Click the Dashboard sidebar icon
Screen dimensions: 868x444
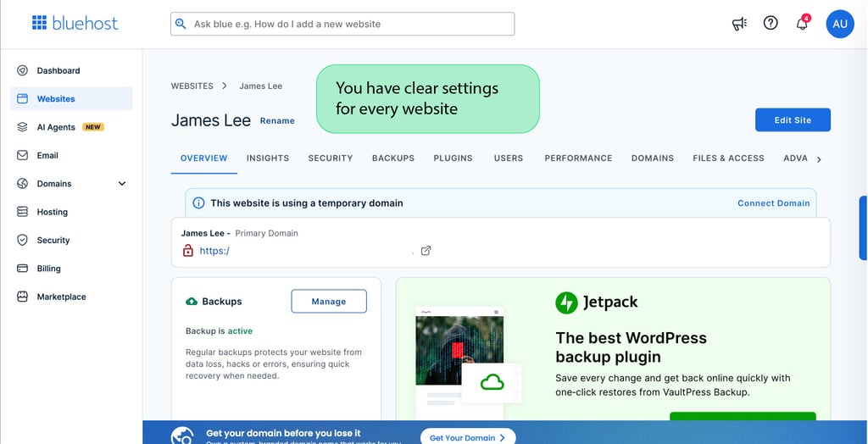pos(22,70)
